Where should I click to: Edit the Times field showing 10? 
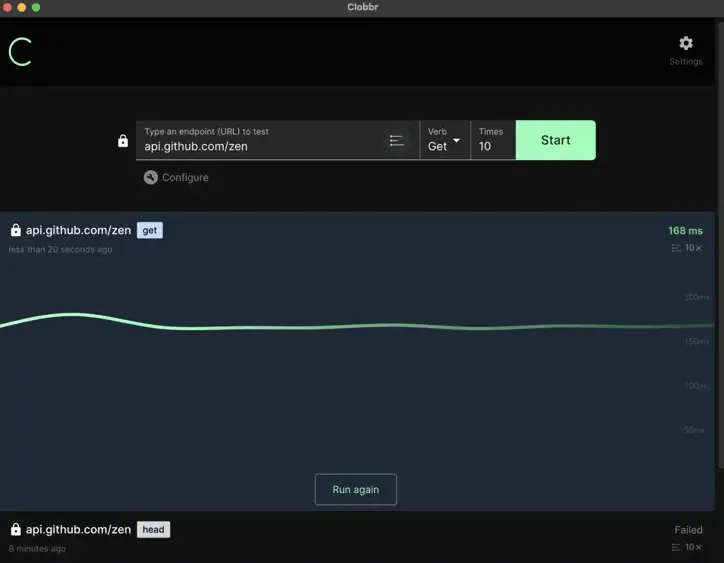point(493,140)
